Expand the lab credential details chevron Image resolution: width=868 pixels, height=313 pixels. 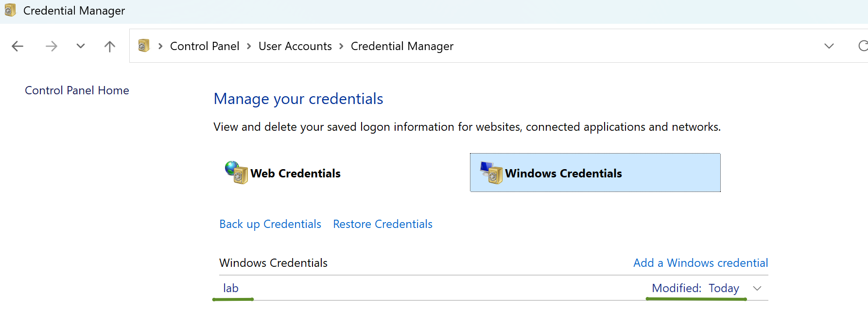point(757,288)
